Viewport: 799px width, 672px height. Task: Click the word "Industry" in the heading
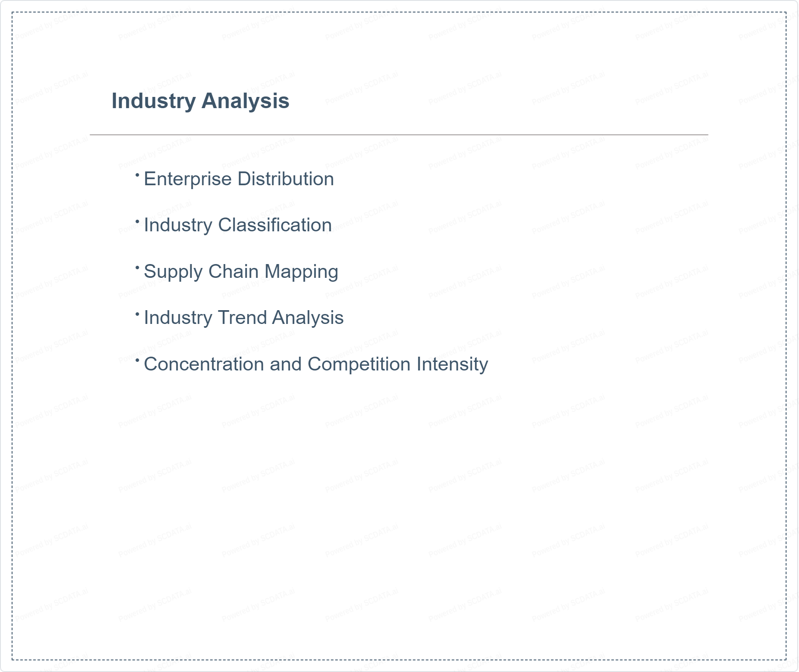click(x=153, y=101)
